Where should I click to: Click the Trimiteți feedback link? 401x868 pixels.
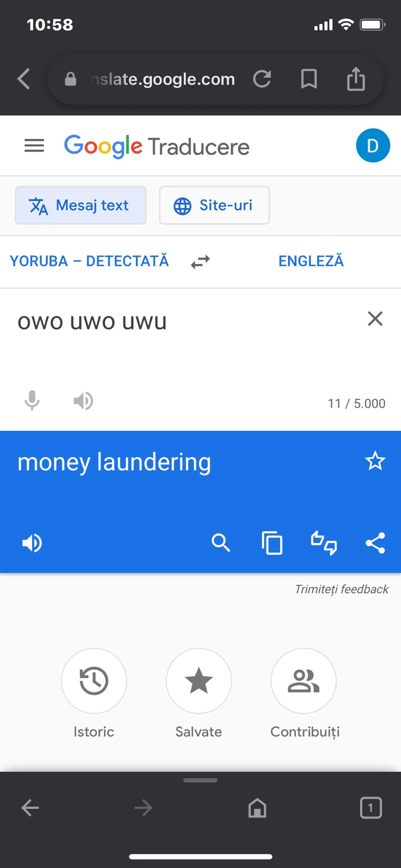coord(342,589)
